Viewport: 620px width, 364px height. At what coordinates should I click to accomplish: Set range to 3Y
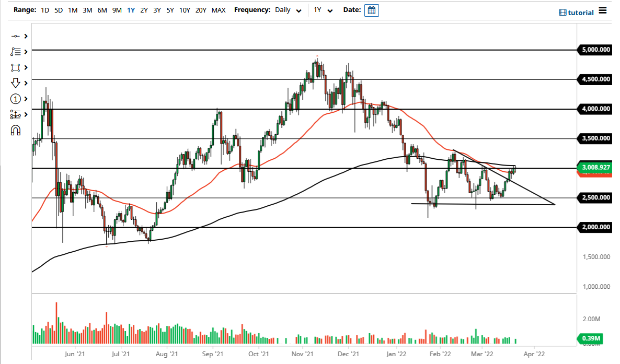(x=157, y=10)
